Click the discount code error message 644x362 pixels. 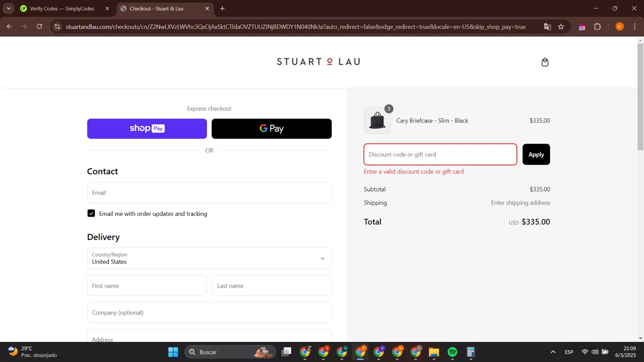(x=414, y=172)
